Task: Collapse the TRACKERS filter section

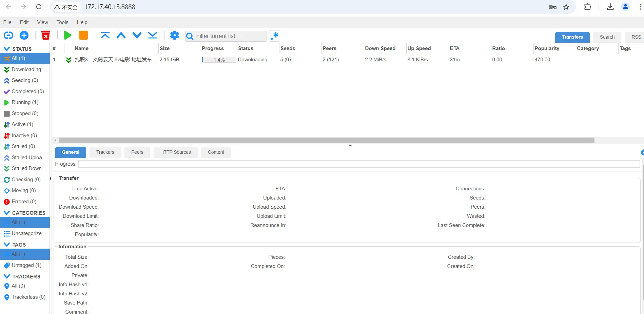Action: point(6,276)
